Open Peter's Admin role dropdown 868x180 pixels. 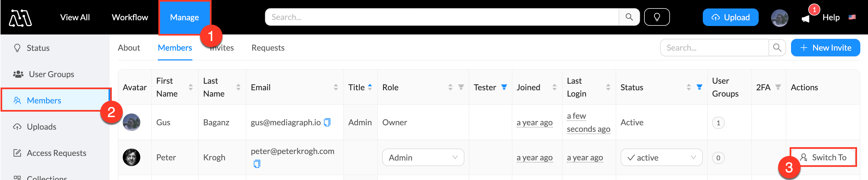(x=423, y=158)
